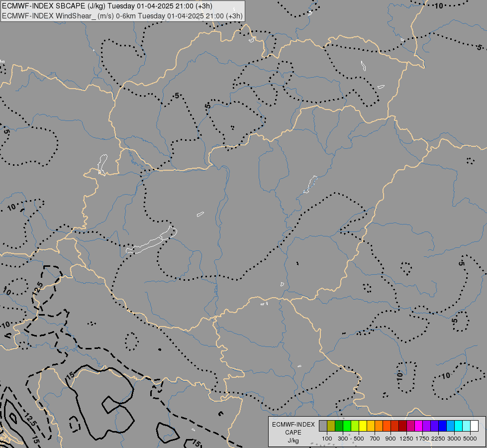Click the word CAPE in the legend
Viewport: 487px width, 448px height.
click(x=293, y=433)
